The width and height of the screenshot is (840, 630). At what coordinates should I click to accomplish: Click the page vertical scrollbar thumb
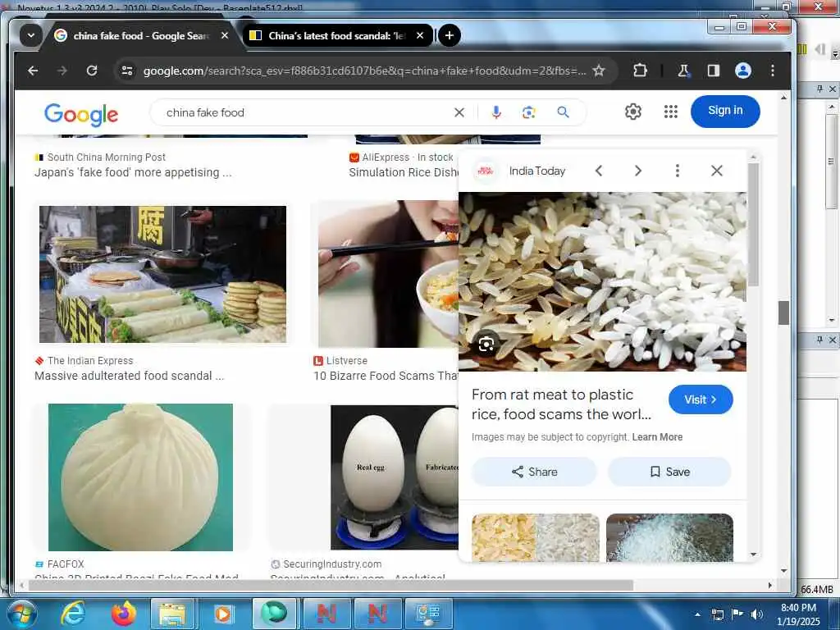(x=783, y=313)
